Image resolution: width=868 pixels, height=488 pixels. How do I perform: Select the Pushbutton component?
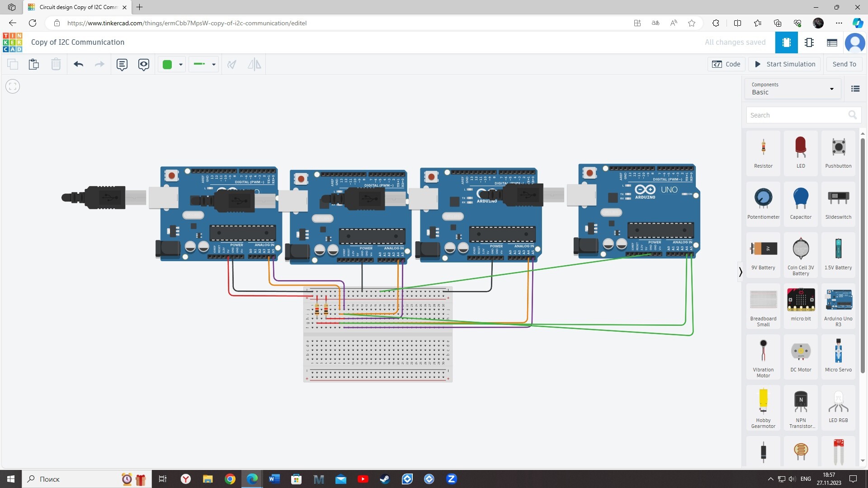click(838, 153)
